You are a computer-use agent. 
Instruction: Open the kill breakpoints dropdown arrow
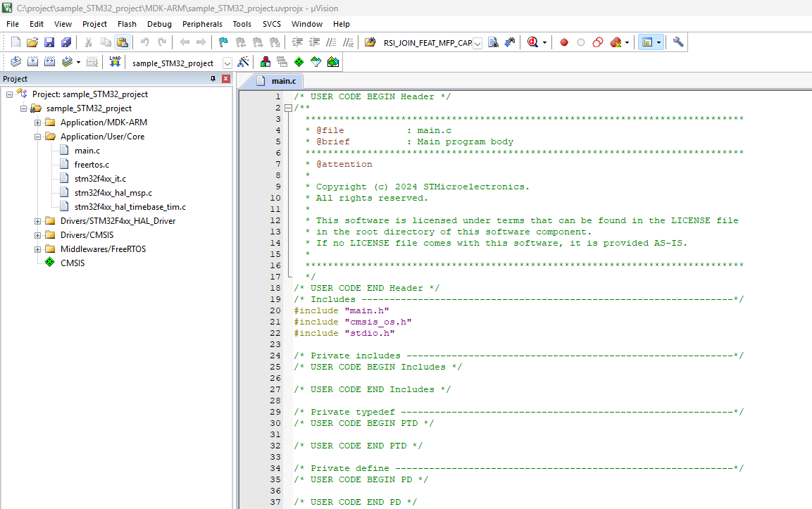point(627,42)
